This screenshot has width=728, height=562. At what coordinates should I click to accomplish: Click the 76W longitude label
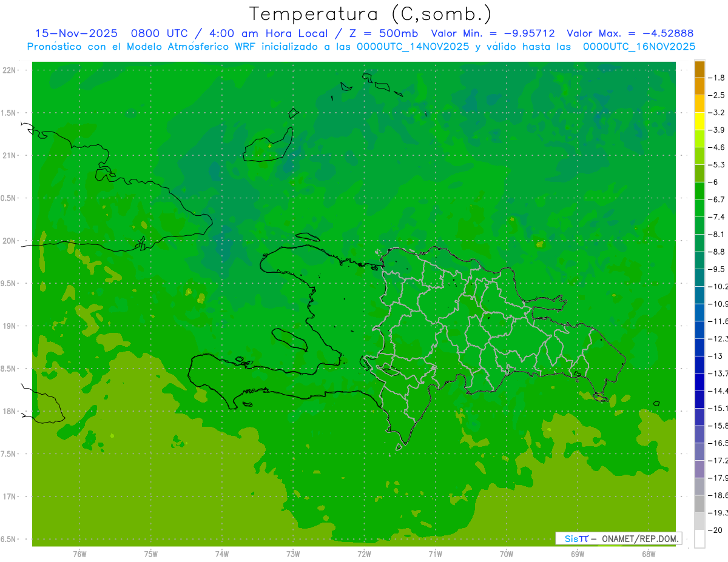(x=79, y=554)
